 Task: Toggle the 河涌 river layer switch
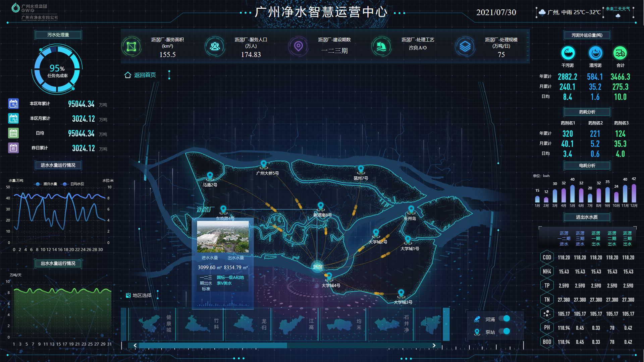coord(504,319)
